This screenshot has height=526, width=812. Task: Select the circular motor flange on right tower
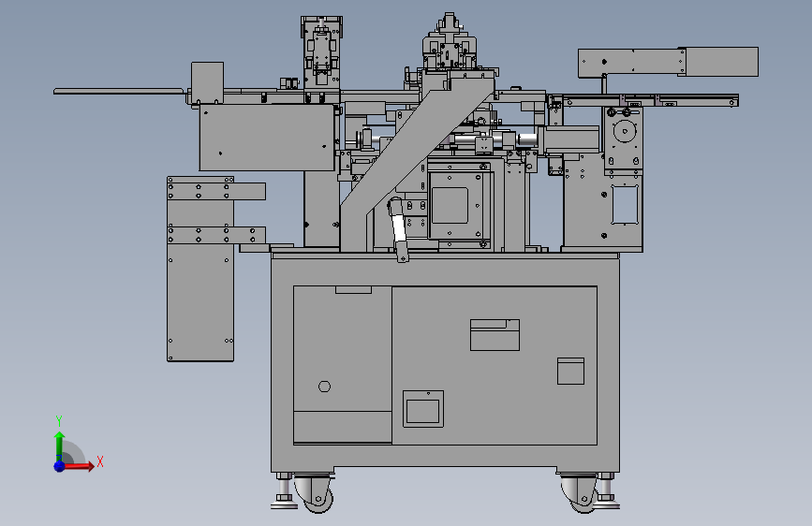tap(625, 131)
